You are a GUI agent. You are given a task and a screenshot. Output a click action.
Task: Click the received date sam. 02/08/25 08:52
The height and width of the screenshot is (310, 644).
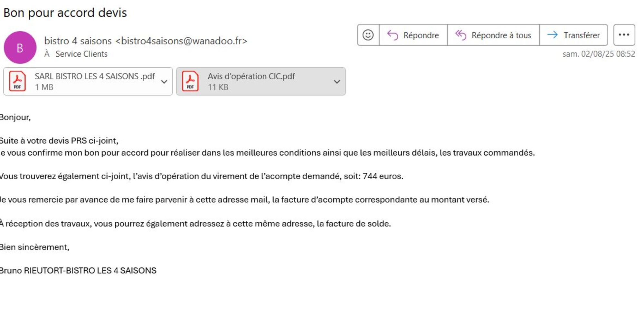[x=599, y=54]
